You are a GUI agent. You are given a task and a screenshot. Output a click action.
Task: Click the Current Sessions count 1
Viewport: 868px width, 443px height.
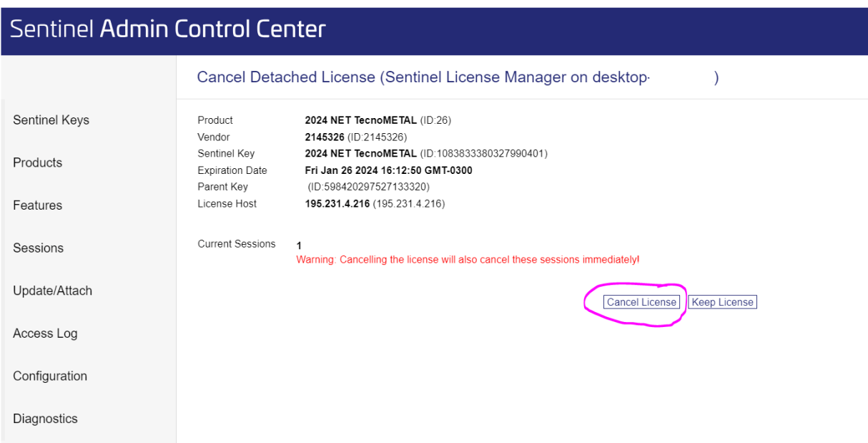(299, 245)
